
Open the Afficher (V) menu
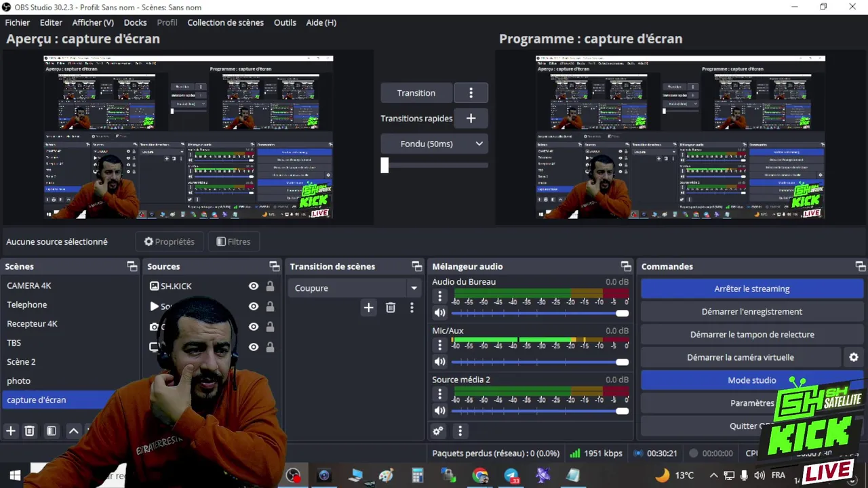coord(93,22)
